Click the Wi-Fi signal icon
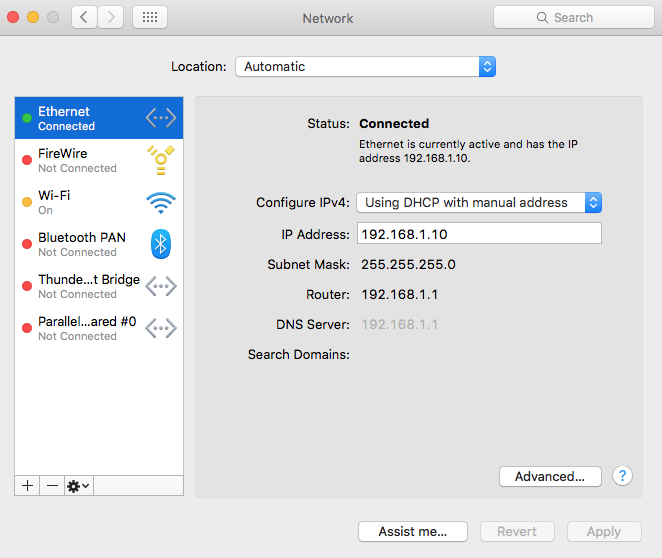The width and height of the screenshot is (662, 558). point(161,203)
